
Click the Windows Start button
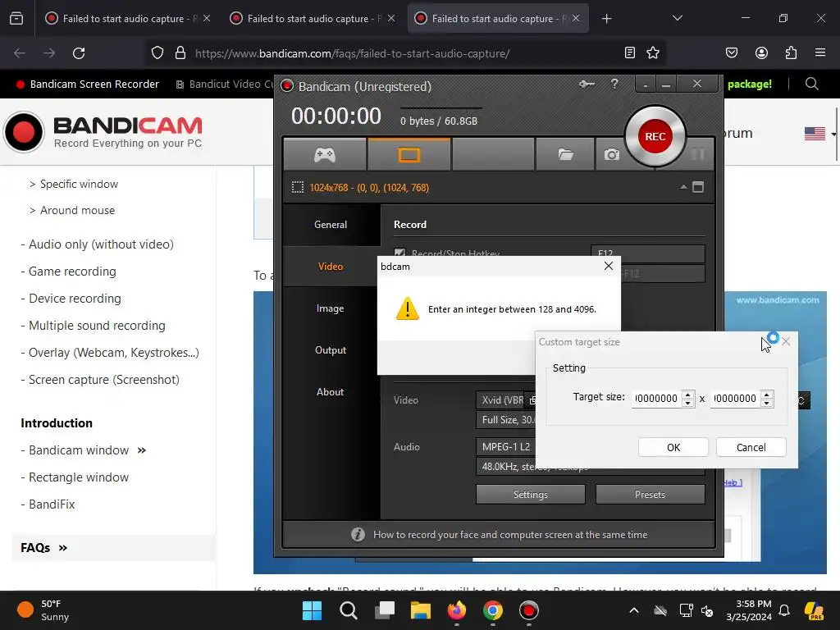coord(312,610)
